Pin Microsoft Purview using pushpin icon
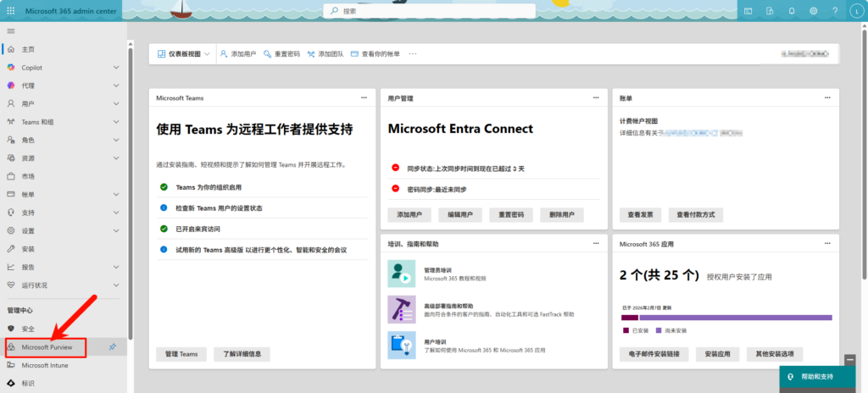 113,346
